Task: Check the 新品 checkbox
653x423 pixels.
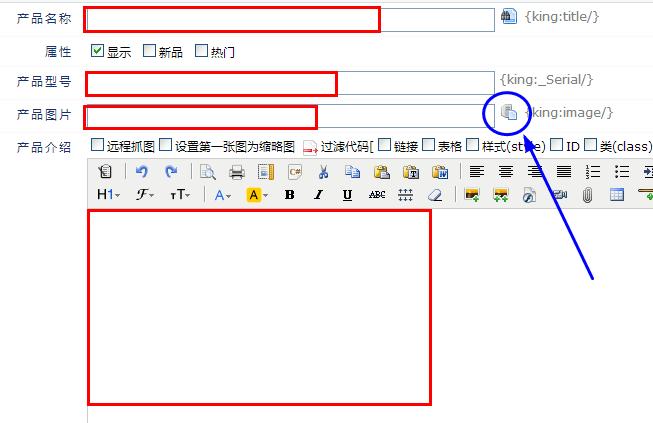Action: [x=149, y=51]
